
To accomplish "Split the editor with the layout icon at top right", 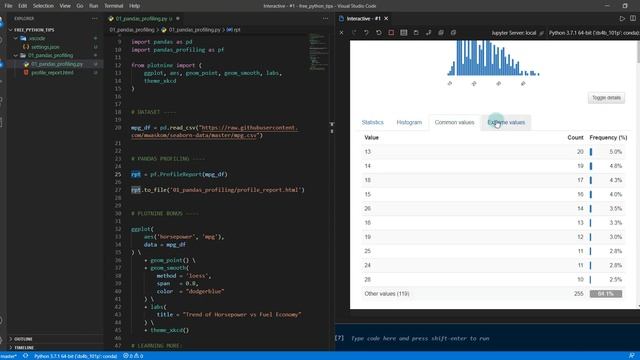I will coord(633,18).
